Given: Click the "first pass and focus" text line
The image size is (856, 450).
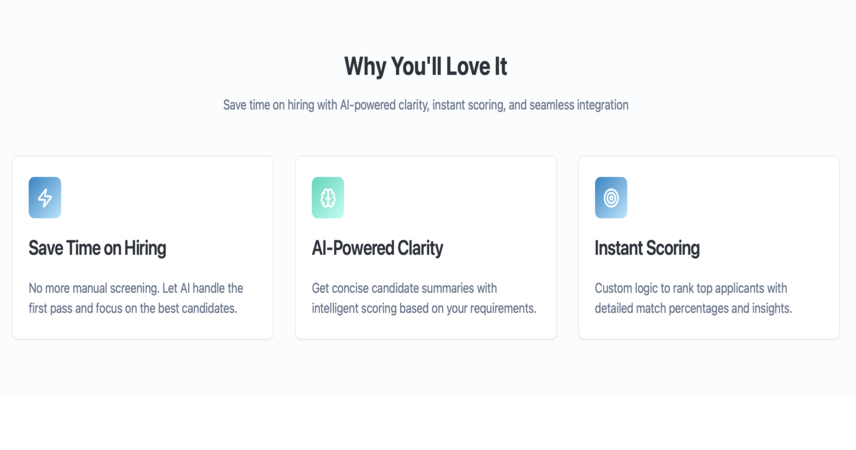Looking at the screenshot, I should [133, 309].
